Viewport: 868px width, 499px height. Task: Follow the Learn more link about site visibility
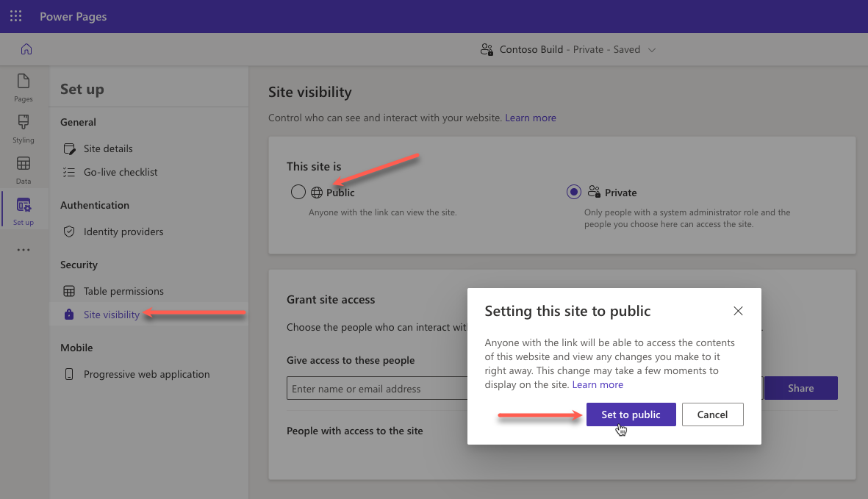531,118
